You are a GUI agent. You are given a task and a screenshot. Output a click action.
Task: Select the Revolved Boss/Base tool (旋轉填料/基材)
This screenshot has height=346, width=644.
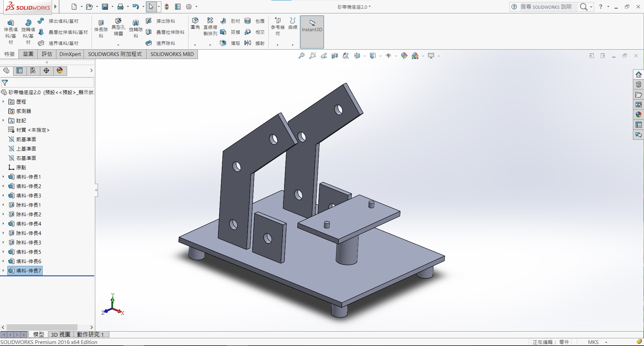click(28, 32)
